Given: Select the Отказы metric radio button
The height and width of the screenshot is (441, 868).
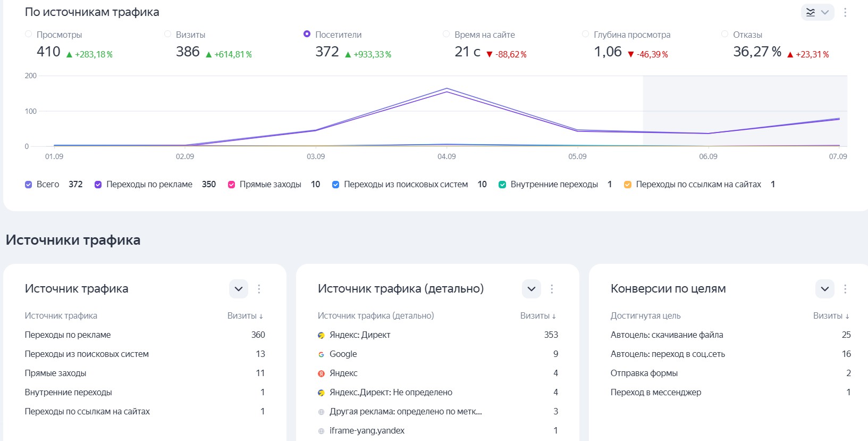Looking at the screenshot, I should pyautogui.click(x=724, y=34).
